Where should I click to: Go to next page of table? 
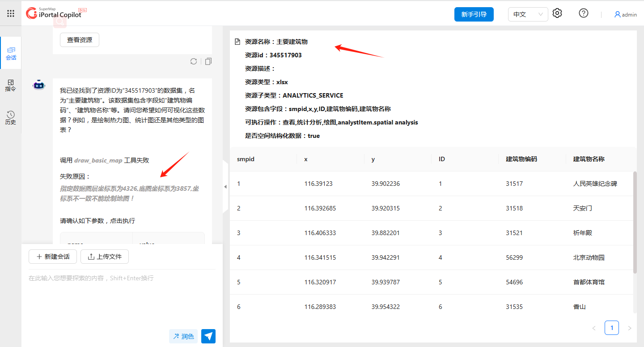(629, 328)
